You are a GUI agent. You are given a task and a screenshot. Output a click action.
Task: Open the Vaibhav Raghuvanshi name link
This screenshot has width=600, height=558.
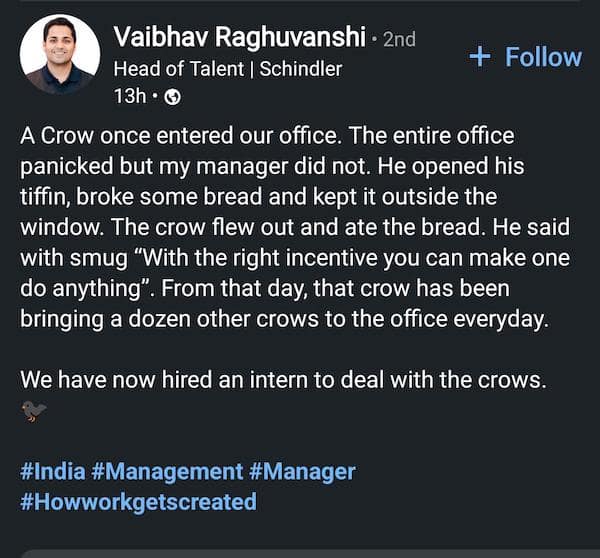238,38
